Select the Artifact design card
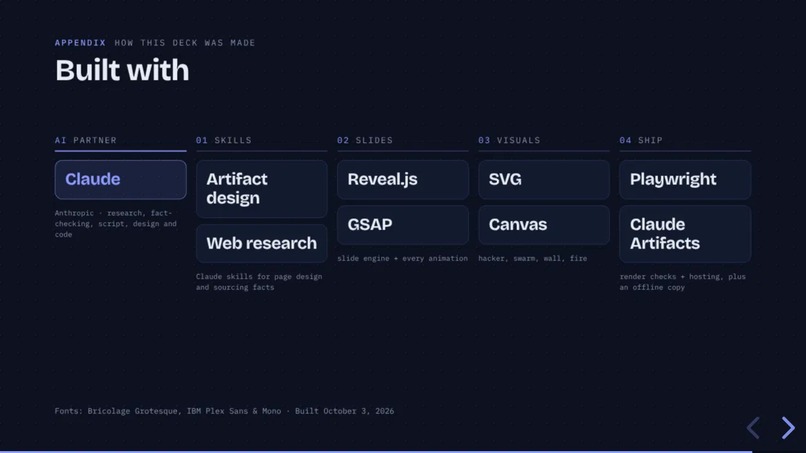Viewport: 806px width, 453px height. tap(262, 189)
